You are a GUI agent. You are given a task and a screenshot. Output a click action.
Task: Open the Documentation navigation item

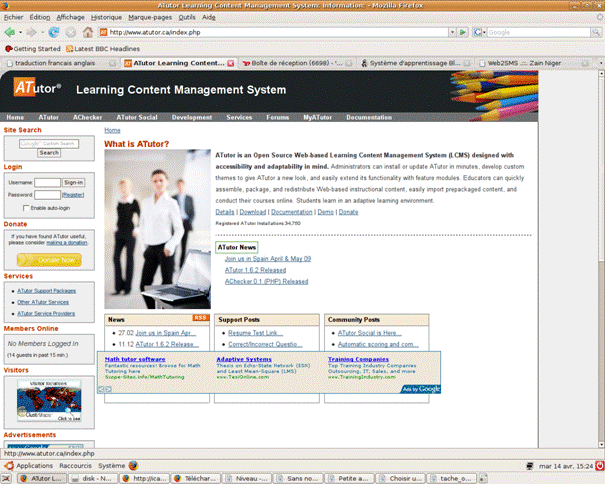pos(368,117)
